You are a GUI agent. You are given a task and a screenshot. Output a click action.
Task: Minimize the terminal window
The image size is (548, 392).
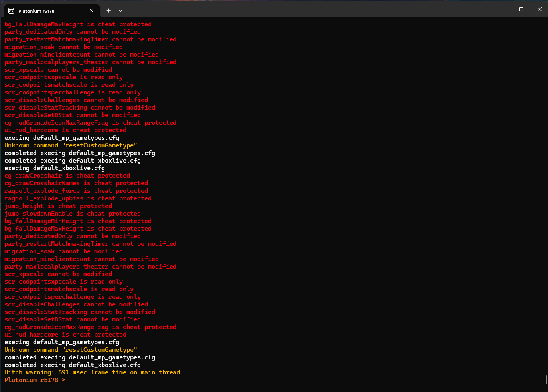coord(503,9)
